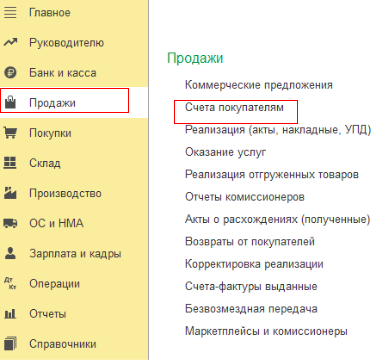Open Корректировка реализации link
Screen dimensions: 383x360
coord(254,264)
